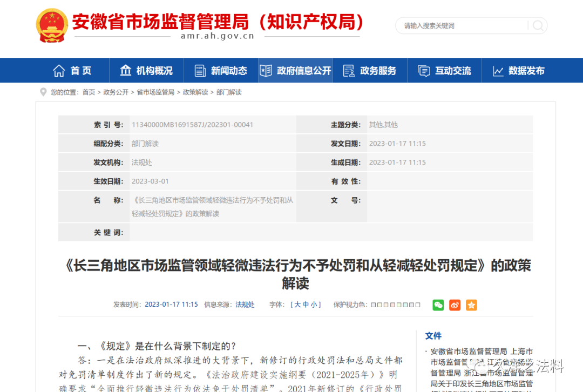Click the 政府信息公开 book icon
Image resolution: width=583 pixels, height=392 pixels.
[266, 70]
